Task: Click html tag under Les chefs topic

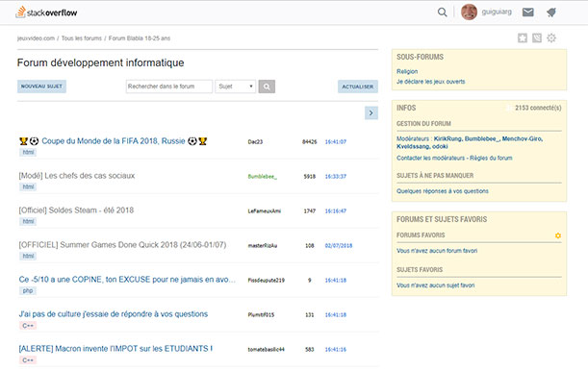Action: 28,186
